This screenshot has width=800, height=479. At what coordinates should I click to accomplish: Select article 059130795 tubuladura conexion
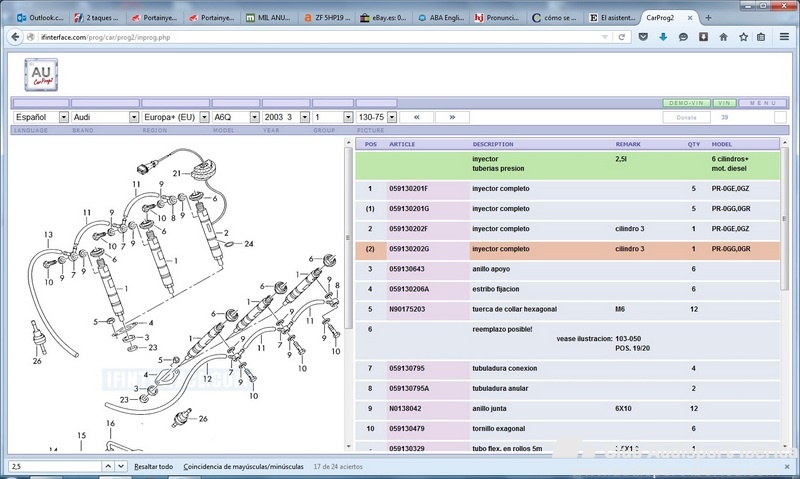click(x=567, y=368)
